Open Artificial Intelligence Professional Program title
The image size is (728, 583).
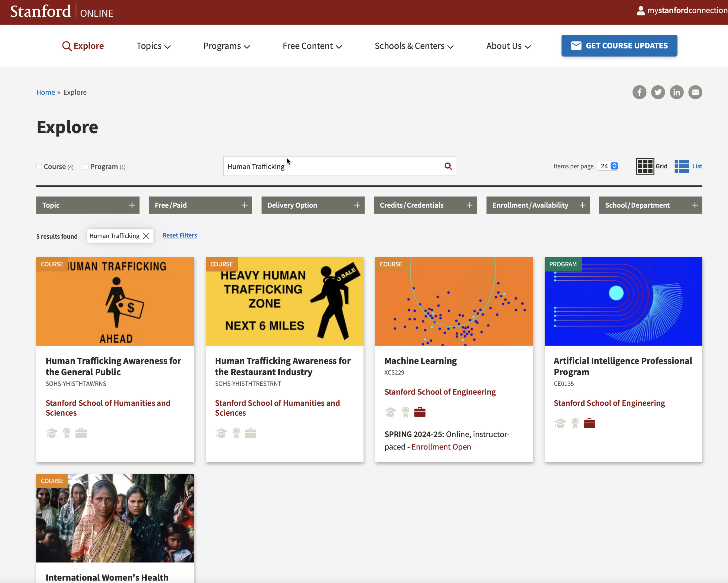623,366
